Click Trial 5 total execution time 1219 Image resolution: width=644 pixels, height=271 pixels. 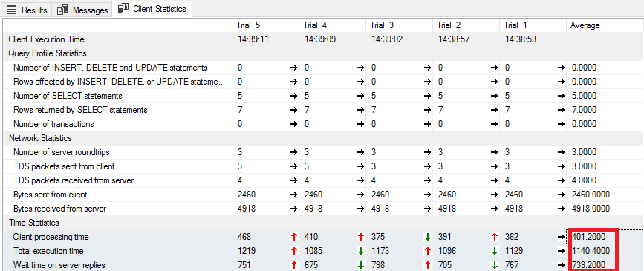[x=247, y=251]
